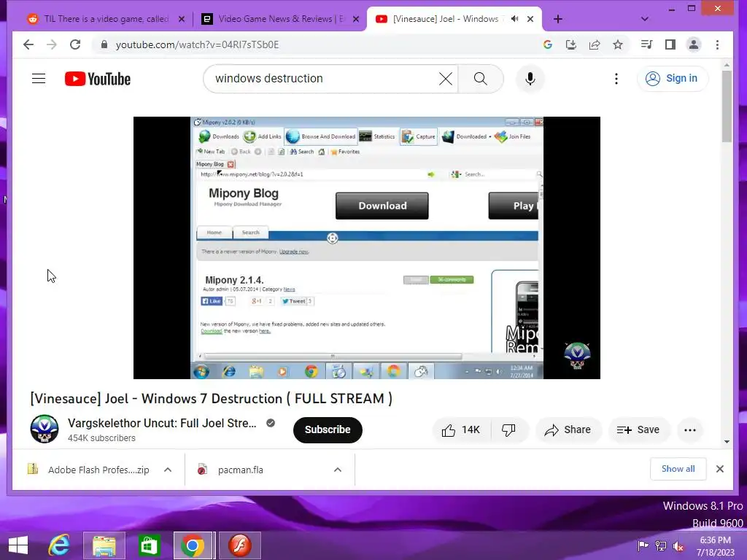
Task: Click Chrome taskbar icon
Action: (193, 545)
